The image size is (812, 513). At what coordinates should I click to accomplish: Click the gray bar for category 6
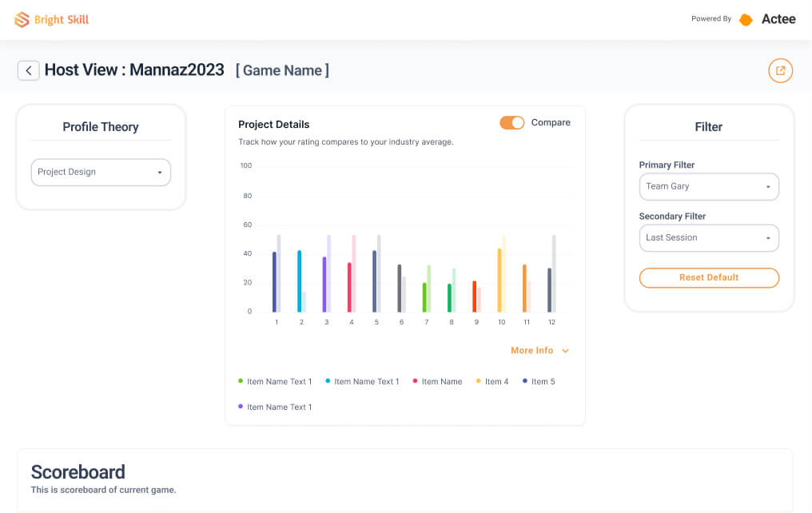[x=400, y=288]
